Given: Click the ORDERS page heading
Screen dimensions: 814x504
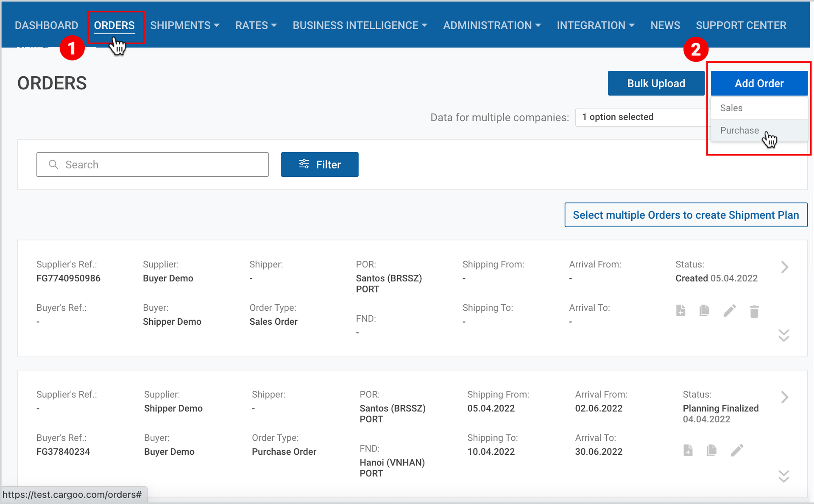Looking at the screenshot, I should 52,83.
